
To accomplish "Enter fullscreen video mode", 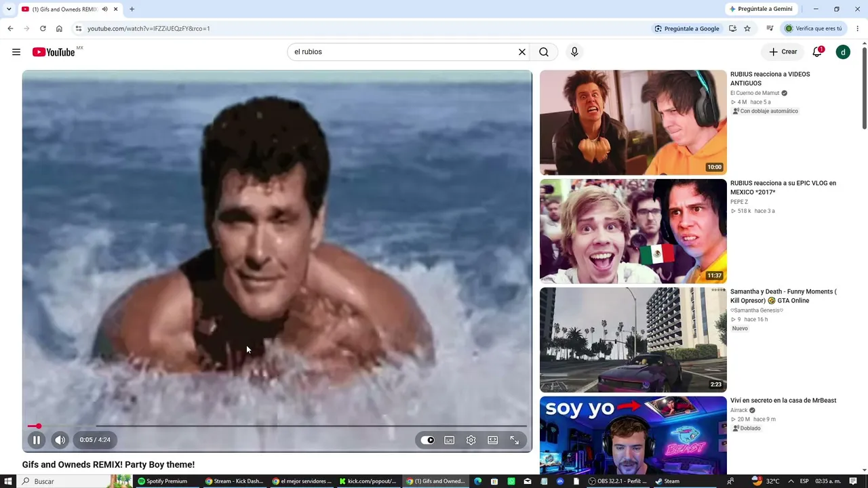I will (515, 440).
